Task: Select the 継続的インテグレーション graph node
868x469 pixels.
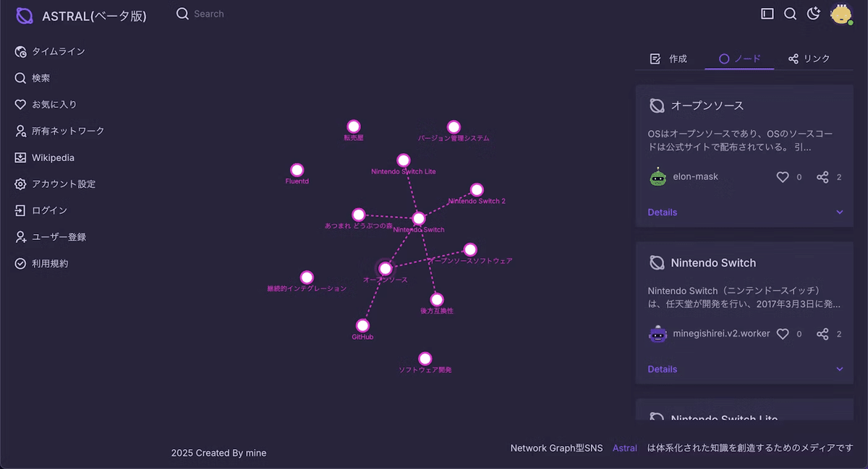Action: coord(307,277)
